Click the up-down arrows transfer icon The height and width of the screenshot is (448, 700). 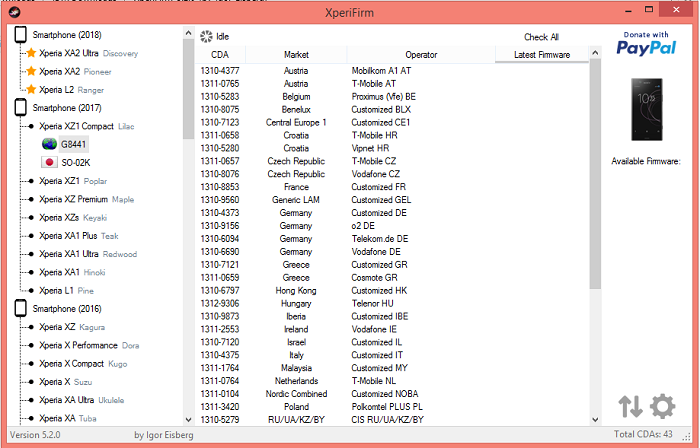[630, 407]
